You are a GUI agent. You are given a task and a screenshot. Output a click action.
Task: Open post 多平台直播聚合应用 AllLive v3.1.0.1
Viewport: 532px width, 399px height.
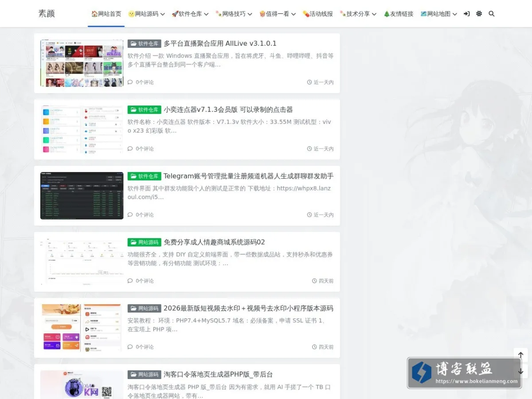click(x=220, y=43)
